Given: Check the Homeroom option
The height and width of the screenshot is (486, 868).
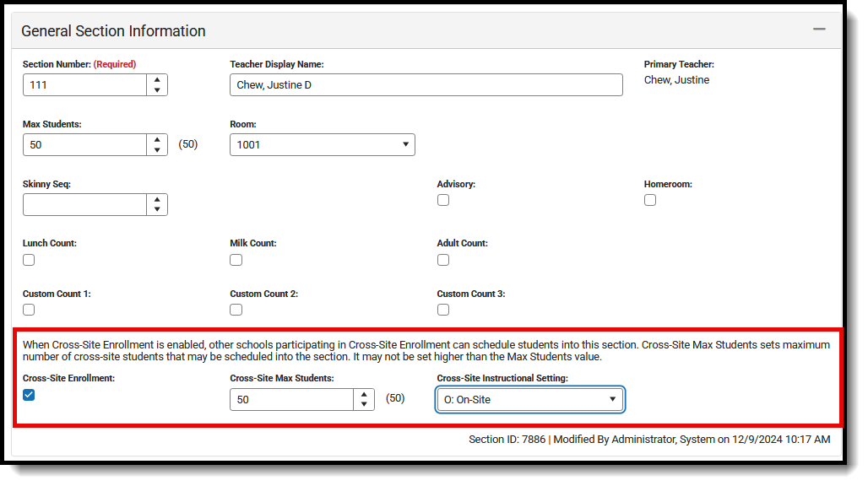Looking at the screenshot, I should (x=650, y=200).
